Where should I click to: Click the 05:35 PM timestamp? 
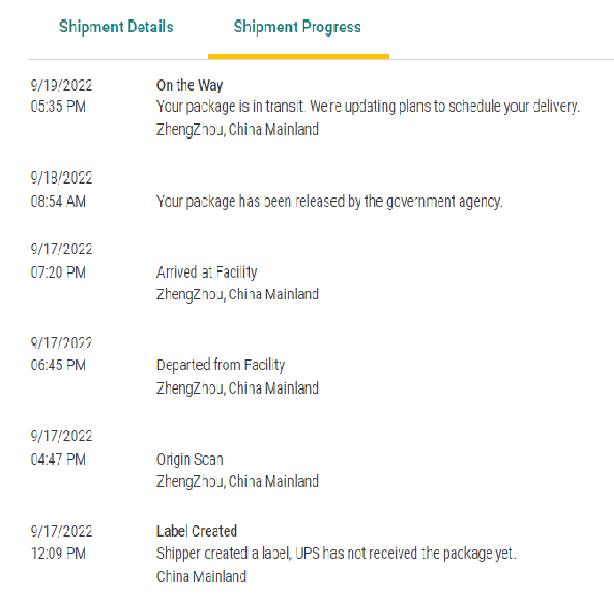(58, 106)
